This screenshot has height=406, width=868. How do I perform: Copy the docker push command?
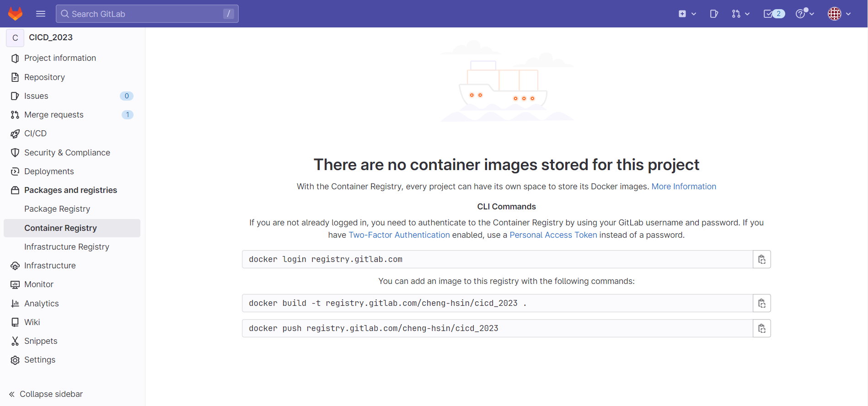coord(761,328)
